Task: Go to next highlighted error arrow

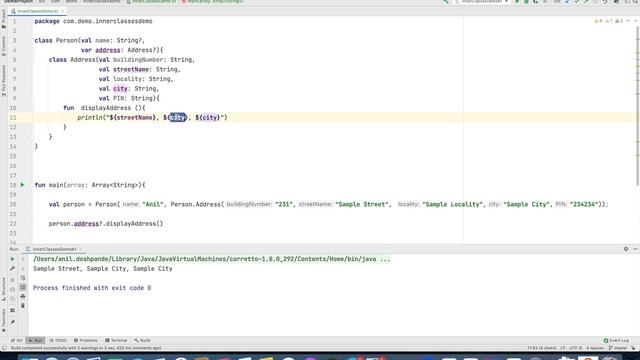Action: click(636, 21)
